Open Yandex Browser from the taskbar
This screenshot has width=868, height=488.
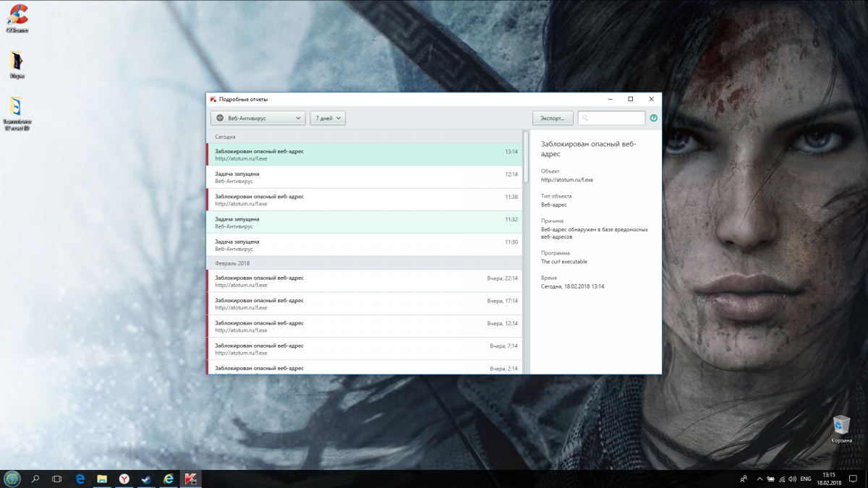124,479
